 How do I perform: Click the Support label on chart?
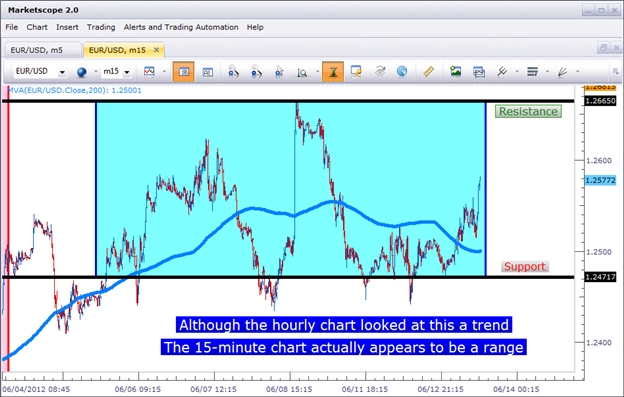pos(525,267)
